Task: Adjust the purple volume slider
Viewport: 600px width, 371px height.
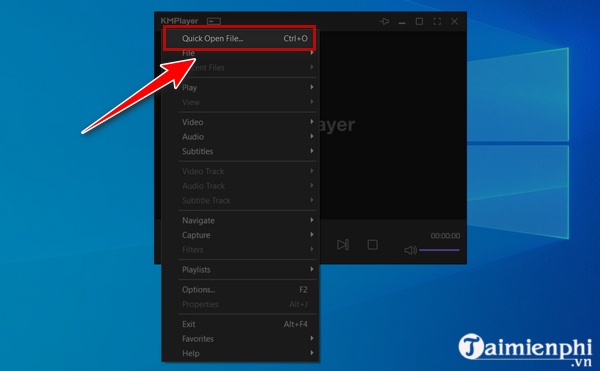Action: [x=439, y=250]
